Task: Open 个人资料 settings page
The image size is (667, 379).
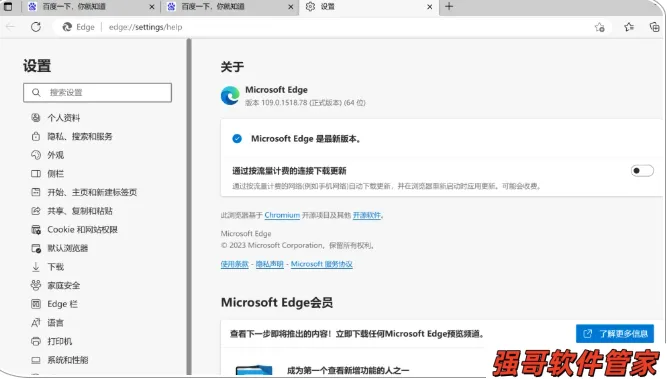Action: point(63,118)
